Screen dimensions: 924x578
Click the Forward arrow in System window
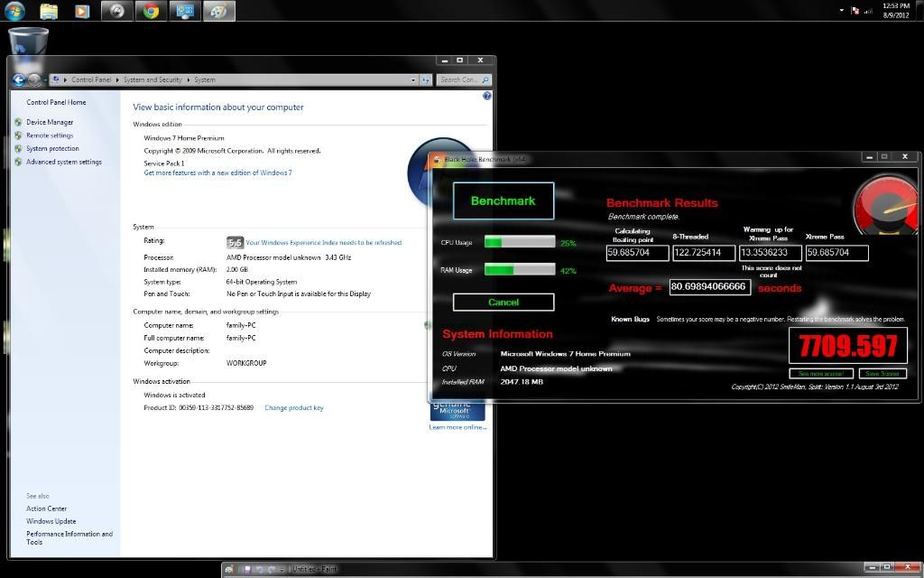click(x=34, y=79)
